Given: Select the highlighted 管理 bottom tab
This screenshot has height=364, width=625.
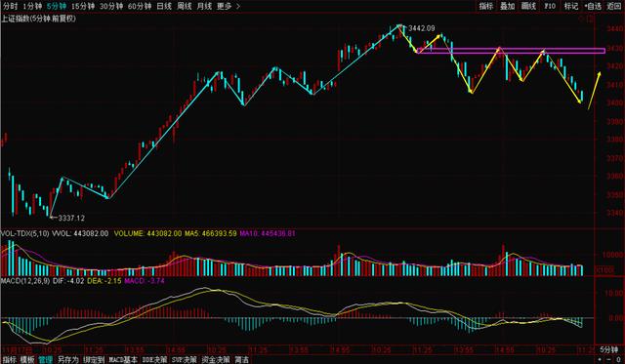Looking at the screenshot, I should pyautogui.click(x=46, y=360).
